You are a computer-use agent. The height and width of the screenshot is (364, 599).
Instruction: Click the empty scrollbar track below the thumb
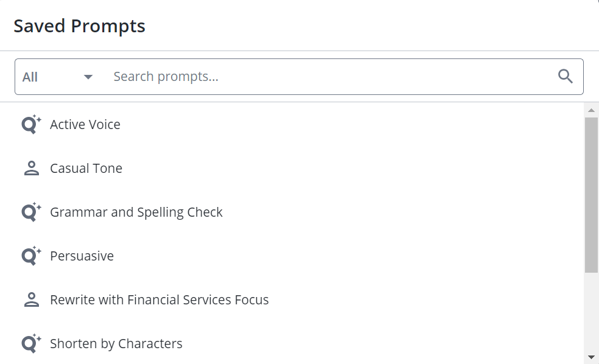591,313
